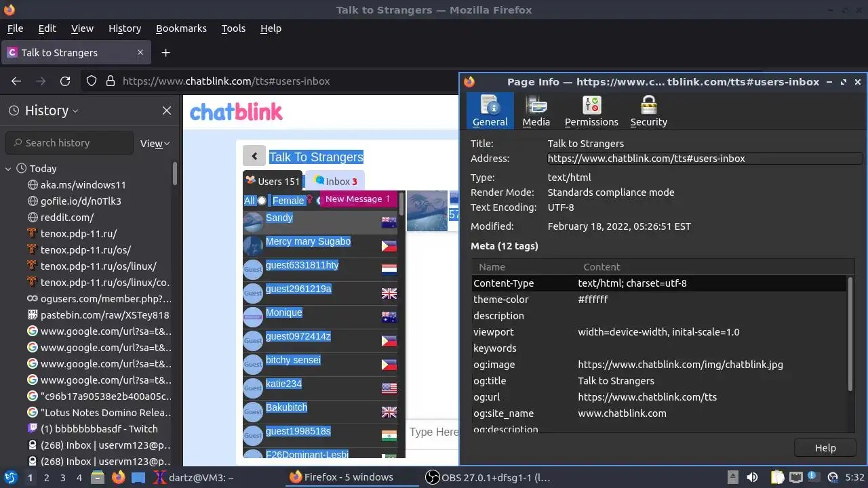Screen dimensions: 868x488
Task: Go back with the browser back arrow
Action: click(x=16, y=81)
